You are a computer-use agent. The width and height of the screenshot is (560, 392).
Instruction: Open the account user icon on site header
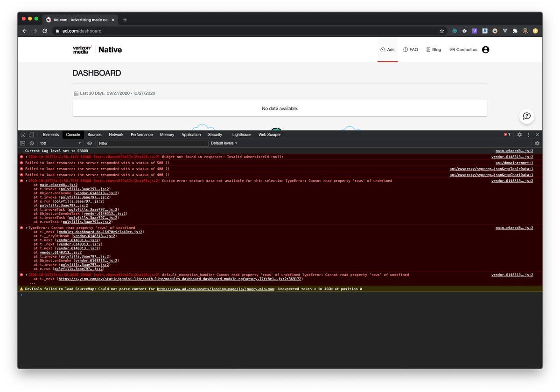pos(485,49)
